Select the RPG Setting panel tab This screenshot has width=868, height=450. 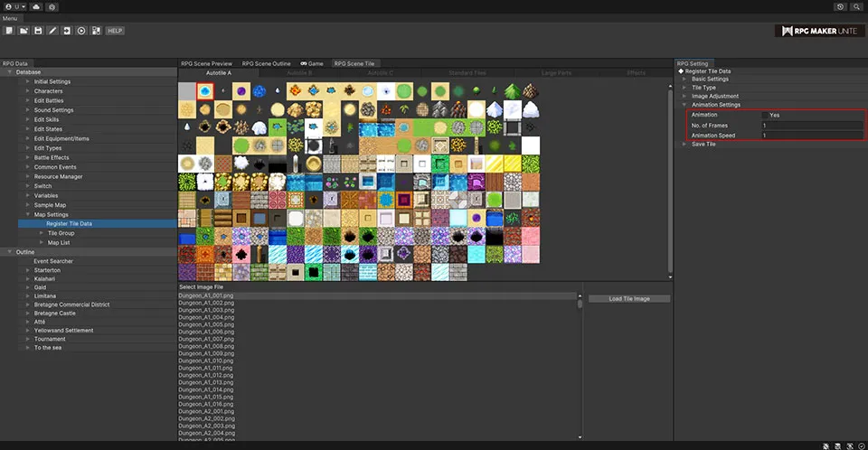click(693, 63)
